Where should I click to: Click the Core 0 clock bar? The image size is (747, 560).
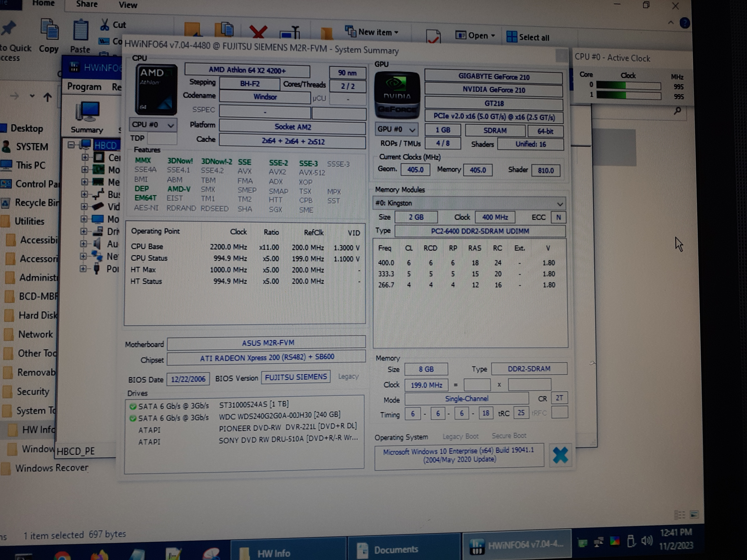pyautogui.click(x=628, y=86)
